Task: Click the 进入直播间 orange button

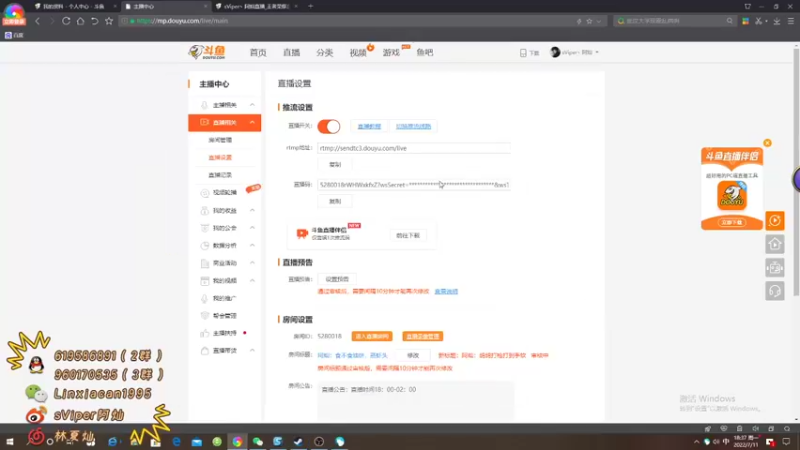Action: (372, 336)
